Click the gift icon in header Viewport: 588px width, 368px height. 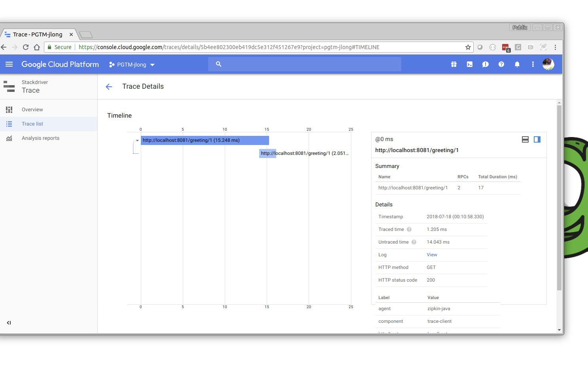pos(454,64)
